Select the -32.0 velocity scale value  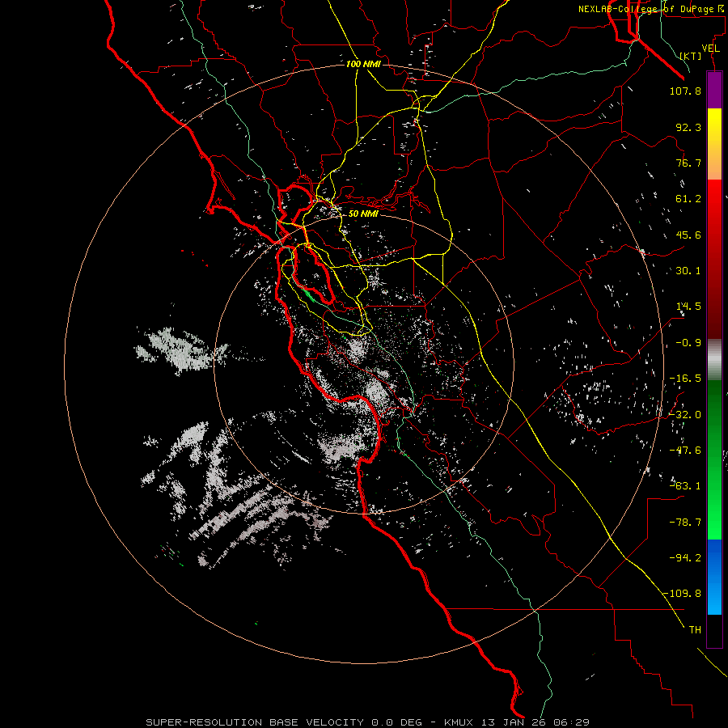(x=685, y=415)
